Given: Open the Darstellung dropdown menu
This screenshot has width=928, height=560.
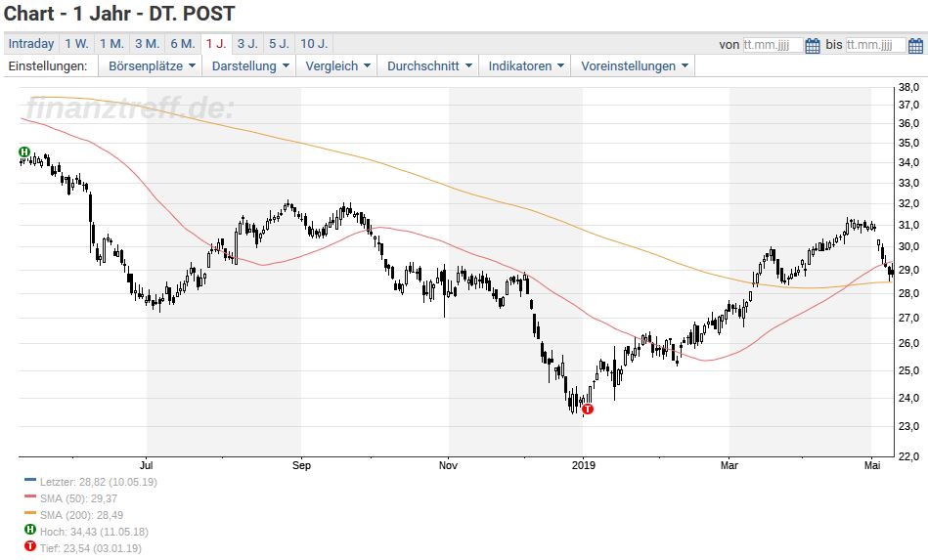Looking at the screenshot, I should click(x=249, y=66).
